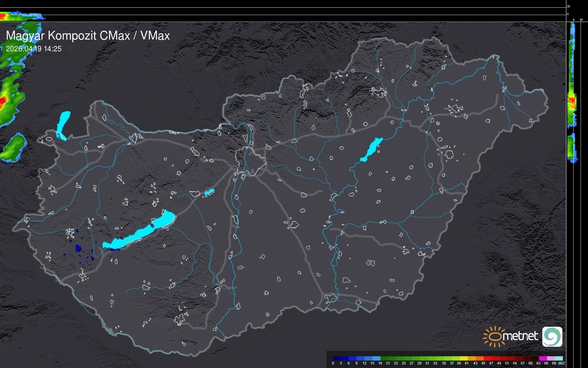Click the darkest blue 0 dBZ swatch
The image size is (588, 368).
click(337, 358)
